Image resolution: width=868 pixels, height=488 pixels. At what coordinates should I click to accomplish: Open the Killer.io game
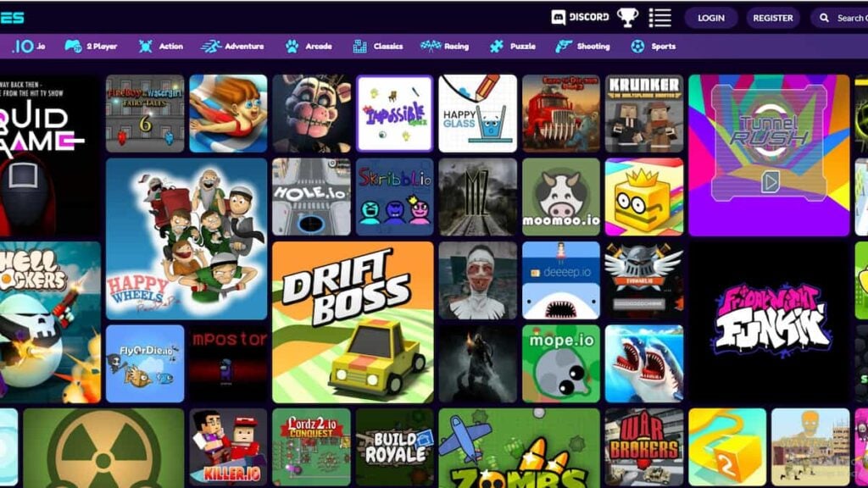(x=228, y=447)
